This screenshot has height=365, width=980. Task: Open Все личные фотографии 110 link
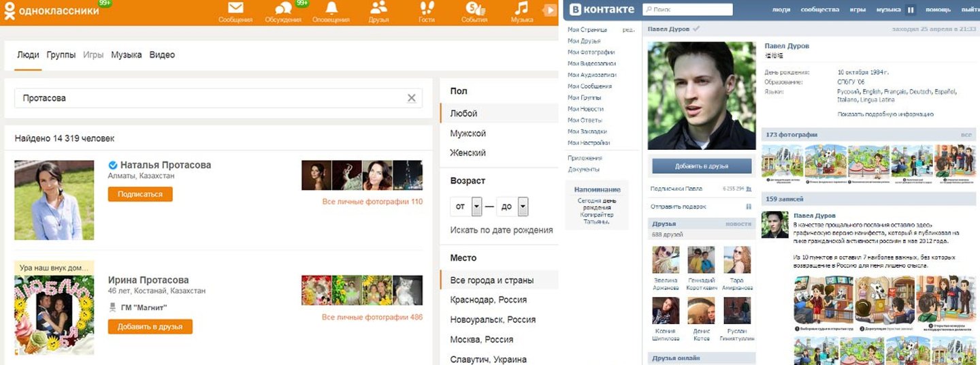click(x=372, y=202)
